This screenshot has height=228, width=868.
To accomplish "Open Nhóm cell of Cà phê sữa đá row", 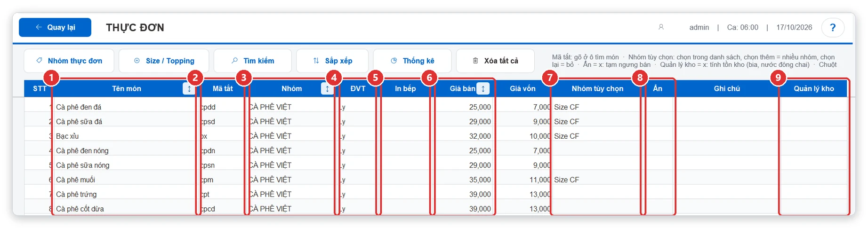I will pyautogui.click(x=292, y=121).
